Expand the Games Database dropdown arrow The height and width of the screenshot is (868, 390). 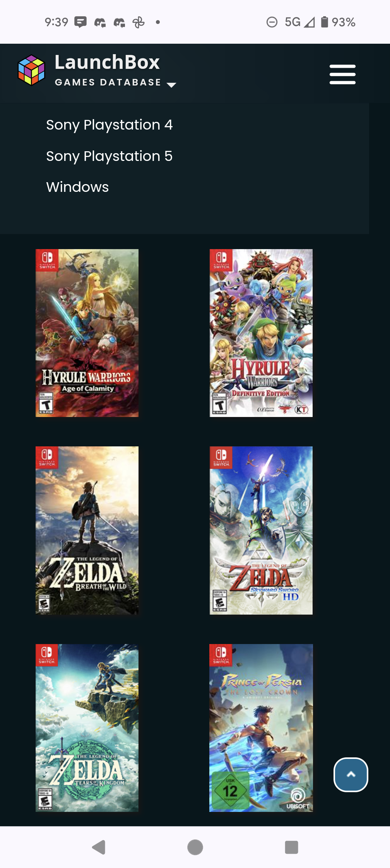point(171,84)
